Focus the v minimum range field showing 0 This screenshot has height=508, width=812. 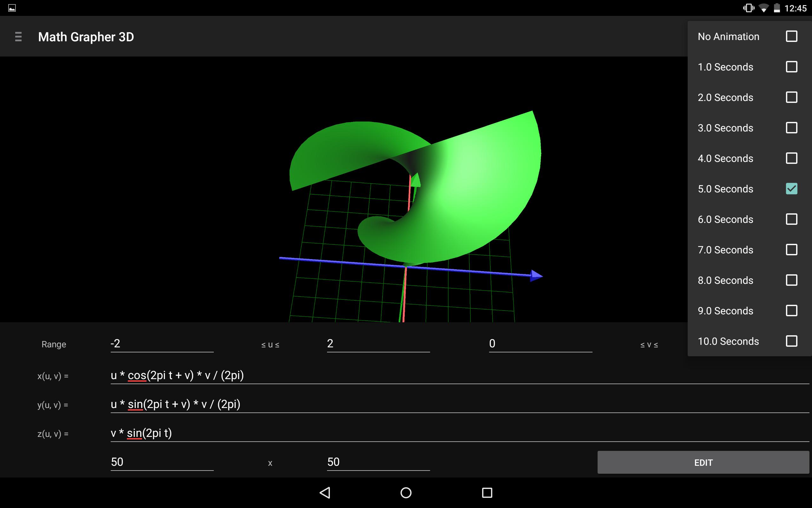pyautogui.click(x=540, y=344)
